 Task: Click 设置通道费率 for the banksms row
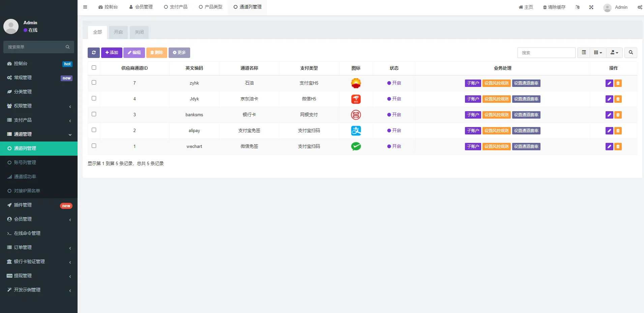point(526,115)
